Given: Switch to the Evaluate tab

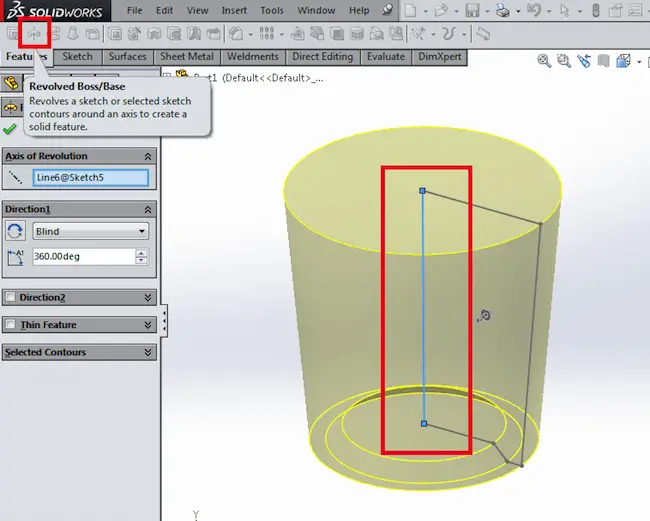Looking at the screenshot, I should (386, 57).
